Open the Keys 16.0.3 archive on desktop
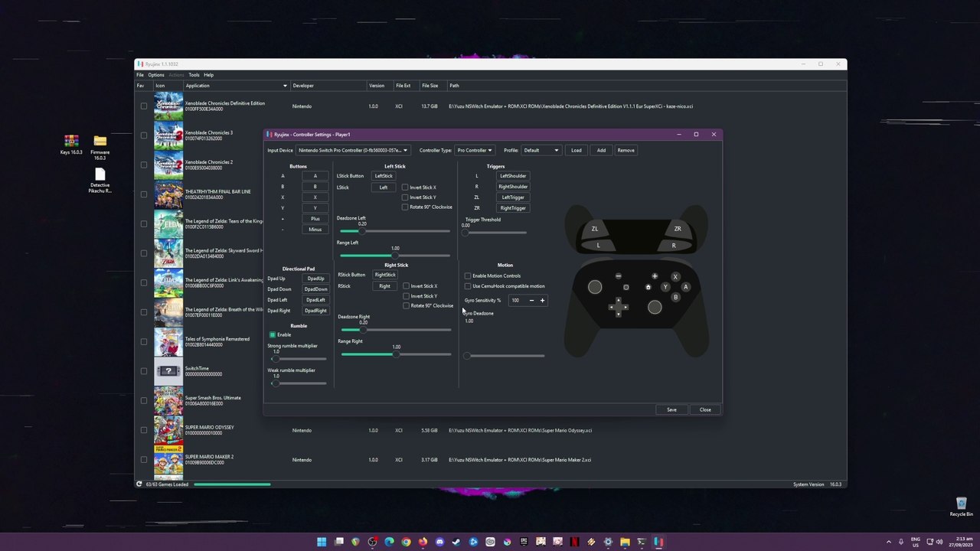980x551 pixels. point(71,145)
